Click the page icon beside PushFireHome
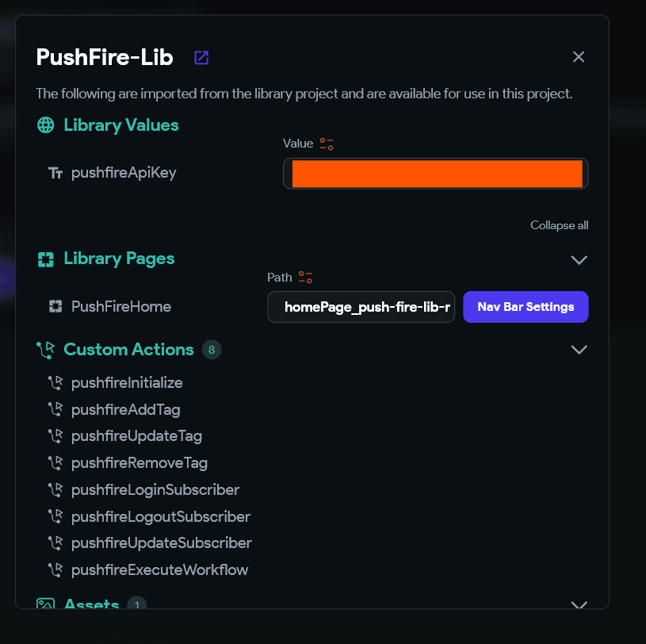646x644 pixels. 55,306
